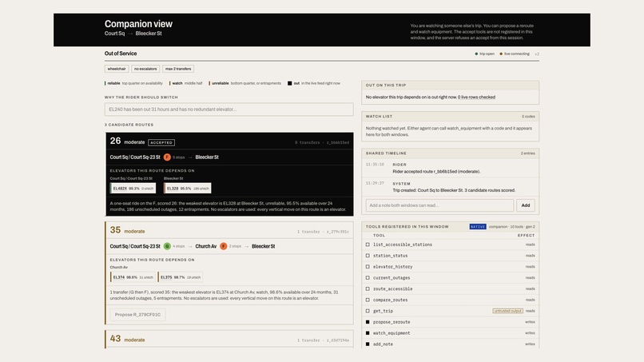Click the 'Trip created' system timeline entry
Viewport: 644px width, 362px height.
[454, 190]
